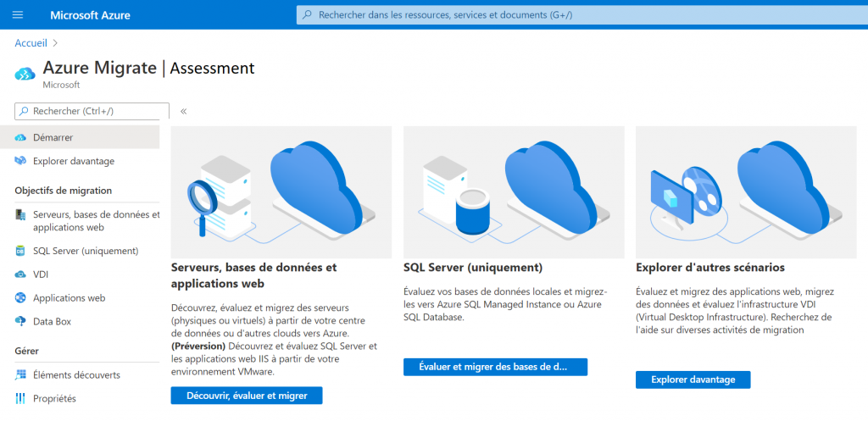The height and width of the screenshot is (421, 868).
Task: Focus the top resource search field
Action: point(581,15)
